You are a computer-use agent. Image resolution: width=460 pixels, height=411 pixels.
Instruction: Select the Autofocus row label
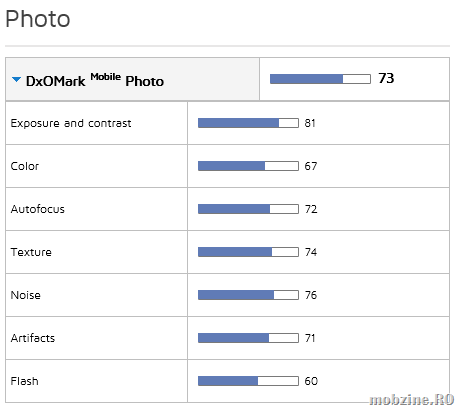click(x=38, y=209)
